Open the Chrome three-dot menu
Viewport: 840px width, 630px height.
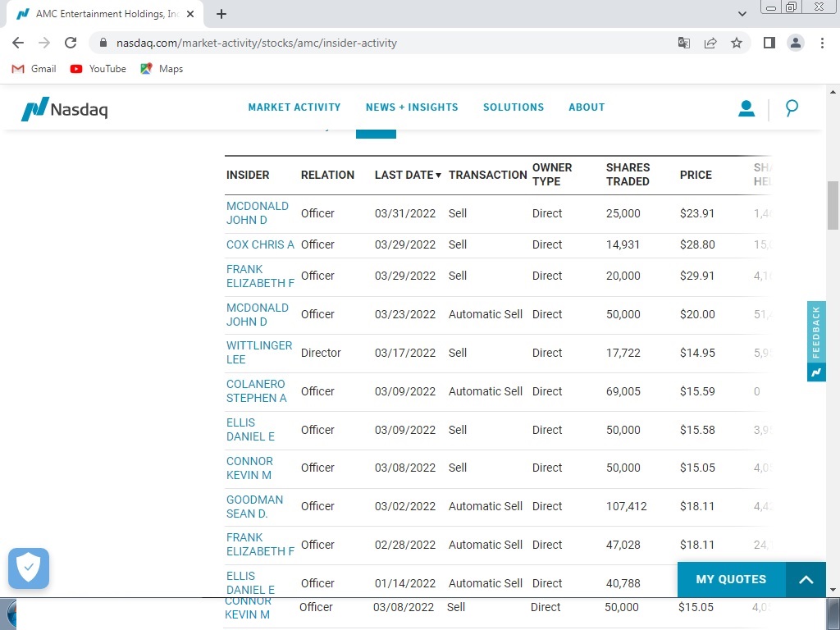tap(822, 43)
